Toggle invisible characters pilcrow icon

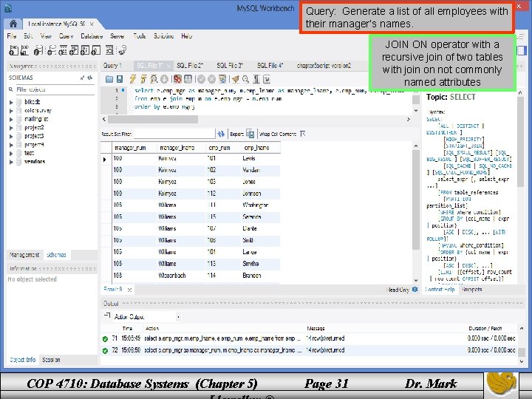(256, 79)
